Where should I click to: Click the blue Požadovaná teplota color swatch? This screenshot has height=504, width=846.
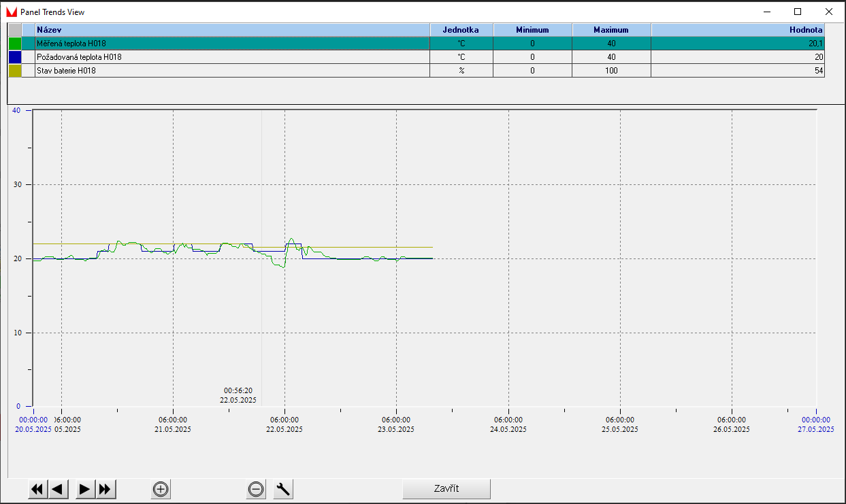15,57
